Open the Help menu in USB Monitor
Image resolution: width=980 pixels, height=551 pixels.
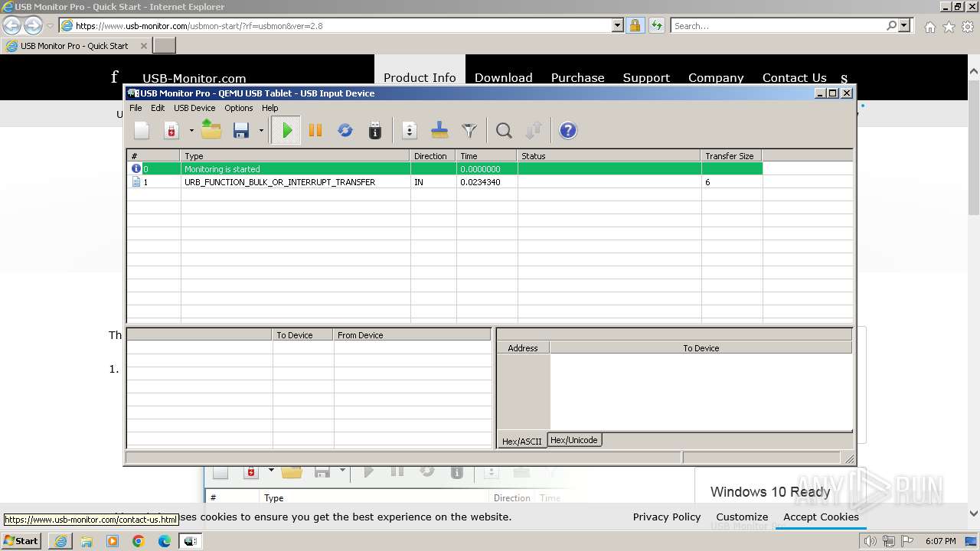point(270,108)
